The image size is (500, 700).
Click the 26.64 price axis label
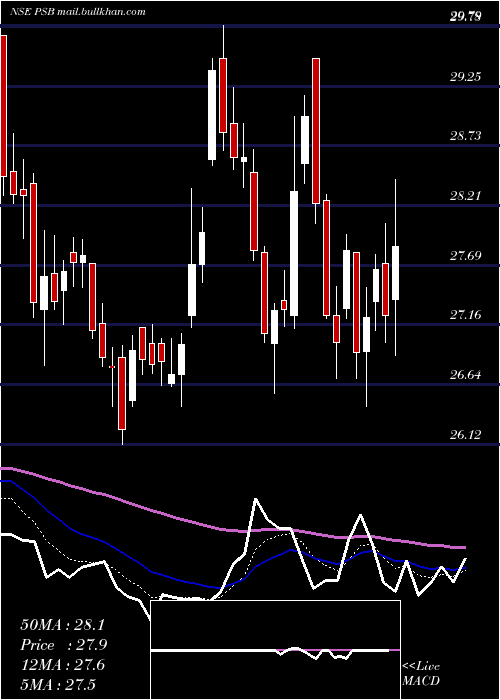466,375
